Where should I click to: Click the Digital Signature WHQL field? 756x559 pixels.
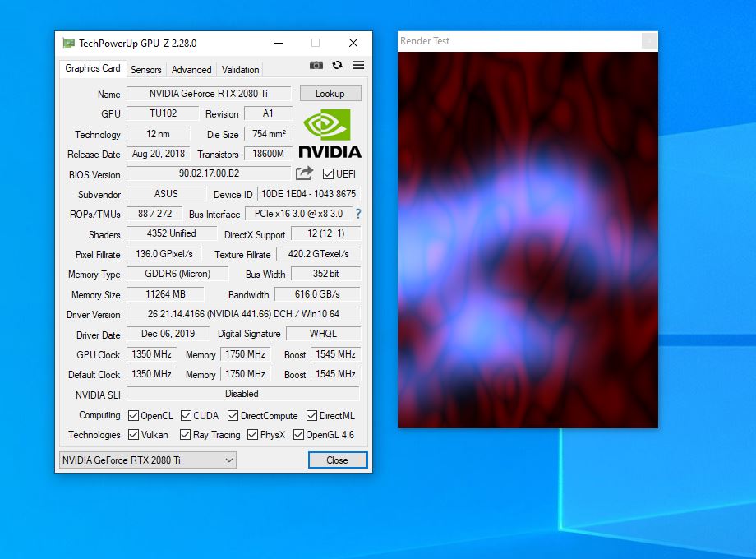tap(323, 334)
